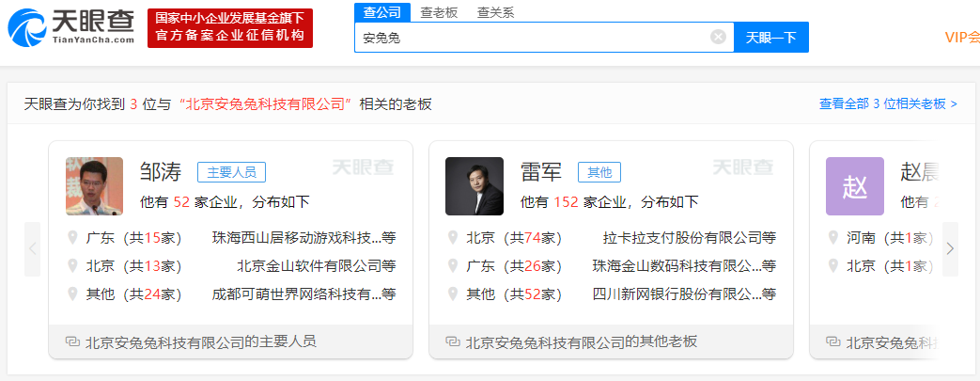
Task: Switch to the 查关系 tab
Action: coord(495,12)
